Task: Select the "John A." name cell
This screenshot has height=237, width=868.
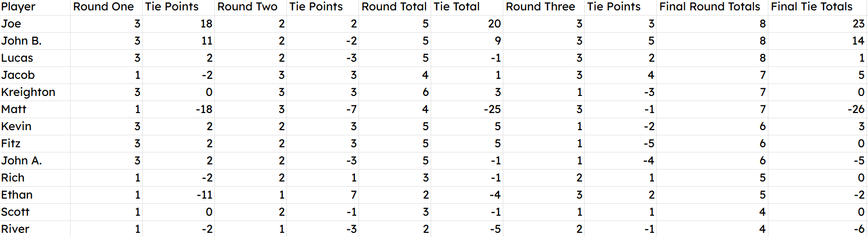Action: 21,161
